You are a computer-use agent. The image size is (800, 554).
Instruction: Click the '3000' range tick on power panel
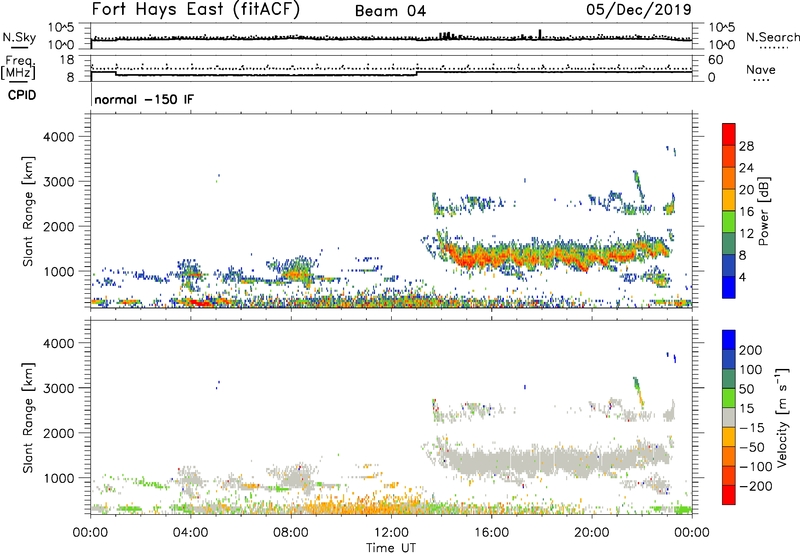tap(59, 182)
